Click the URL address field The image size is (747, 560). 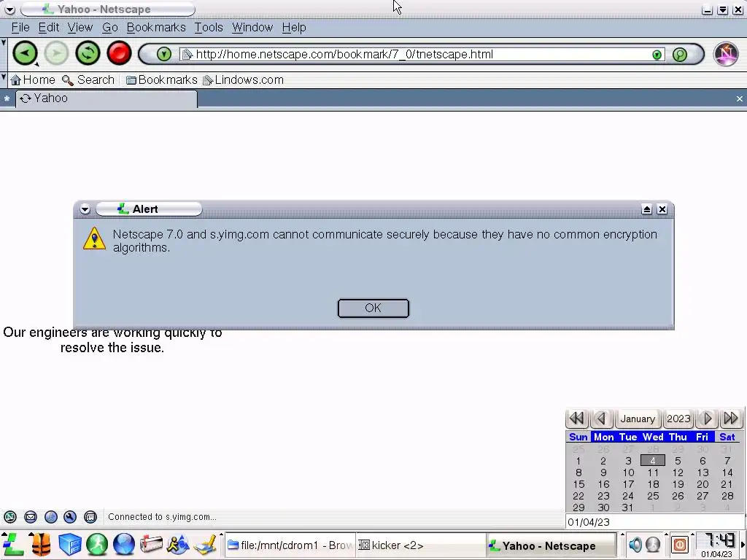pos(422,54)
